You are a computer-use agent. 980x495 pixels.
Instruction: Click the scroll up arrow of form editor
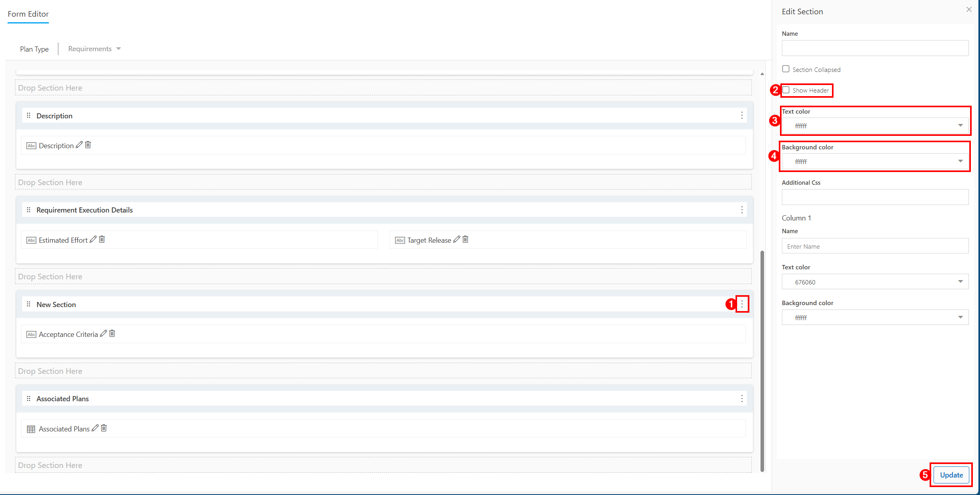pos(762,74)
